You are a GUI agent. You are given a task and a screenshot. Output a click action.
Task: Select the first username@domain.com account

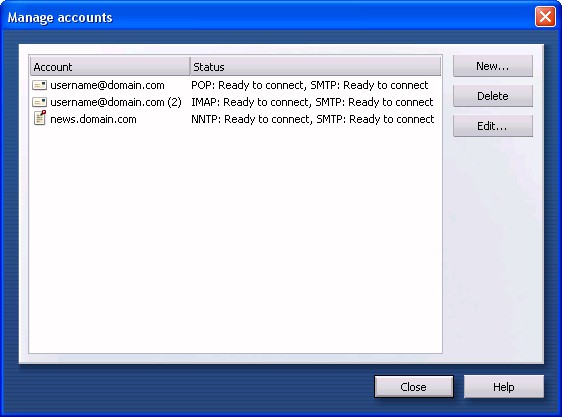107,85
